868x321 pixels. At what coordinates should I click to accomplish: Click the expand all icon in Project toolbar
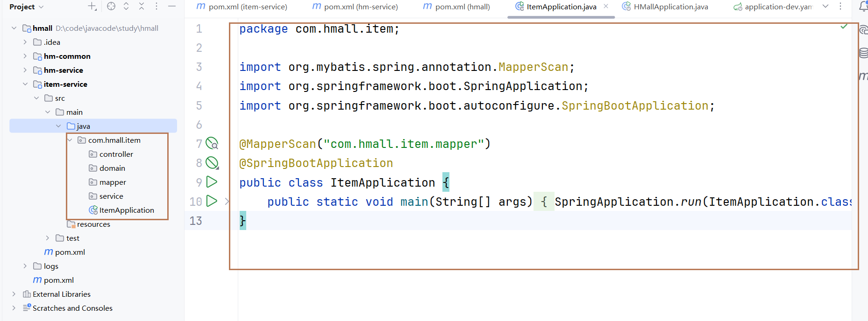click(x=126, y=7)
